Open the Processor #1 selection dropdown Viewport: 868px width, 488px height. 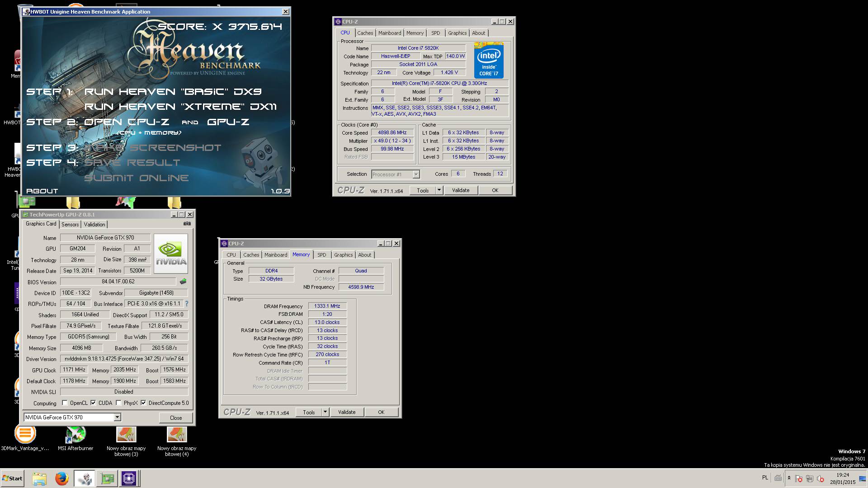[x=416, y=174]
